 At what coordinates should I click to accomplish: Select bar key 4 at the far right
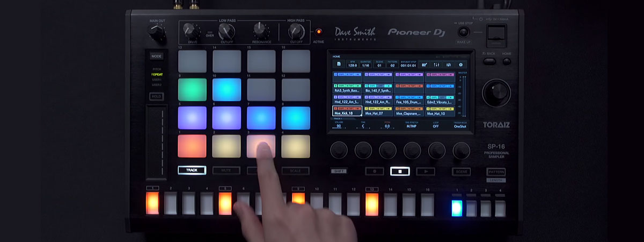(500, 208)
